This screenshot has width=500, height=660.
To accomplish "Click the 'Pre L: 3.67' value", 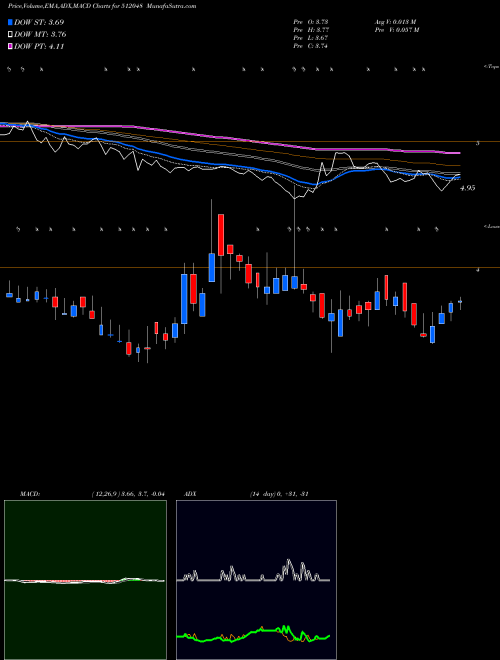I will point(311,38).
